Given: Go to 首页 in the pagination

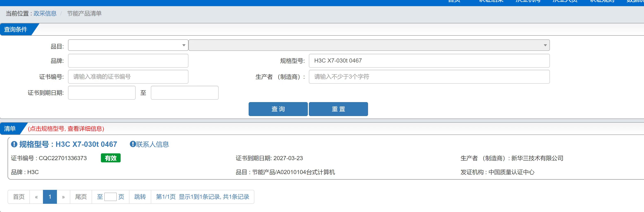Looking at the screenshot, I should click(x=19, y=197).
